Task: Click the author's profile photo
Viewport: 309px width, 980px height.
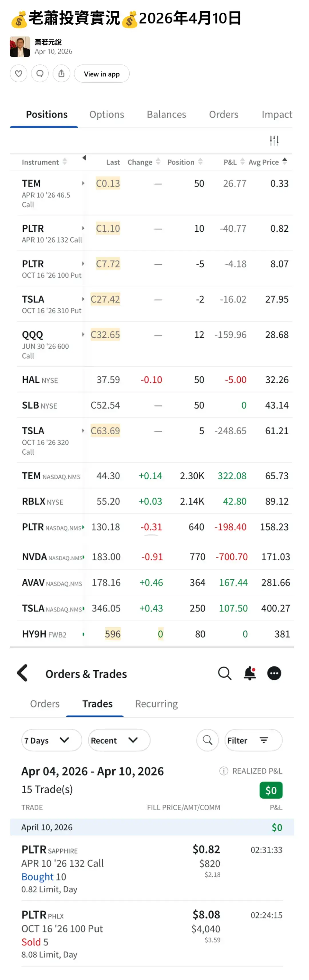Action: pos(20,47)
